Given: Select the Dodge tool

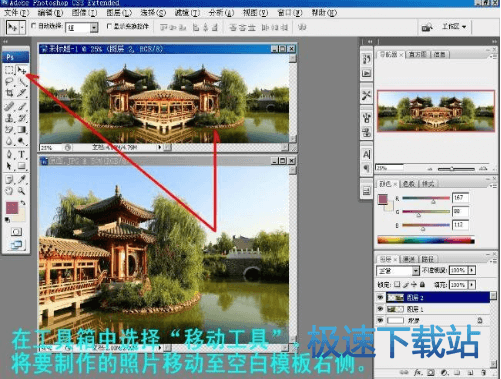Looking at the screenshot, I should [x=22, y=141].
